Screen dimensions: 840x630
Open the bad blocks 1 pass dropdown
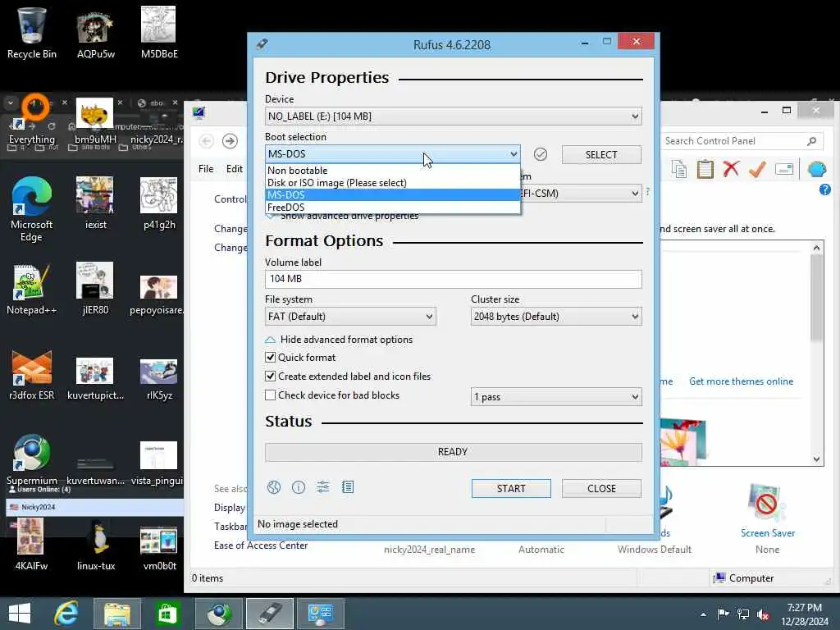(x=556, y=397)
